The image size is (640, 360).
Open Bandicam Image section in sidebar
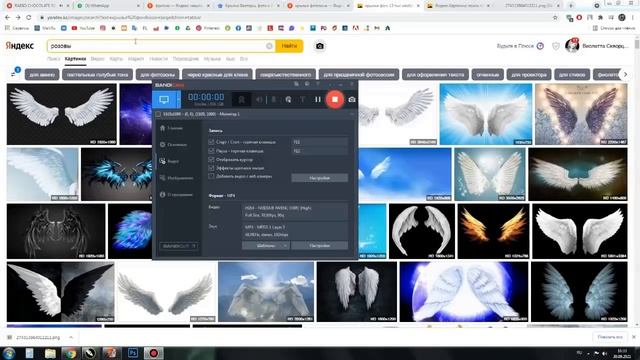pyautogui.click(x=176, y=178)
